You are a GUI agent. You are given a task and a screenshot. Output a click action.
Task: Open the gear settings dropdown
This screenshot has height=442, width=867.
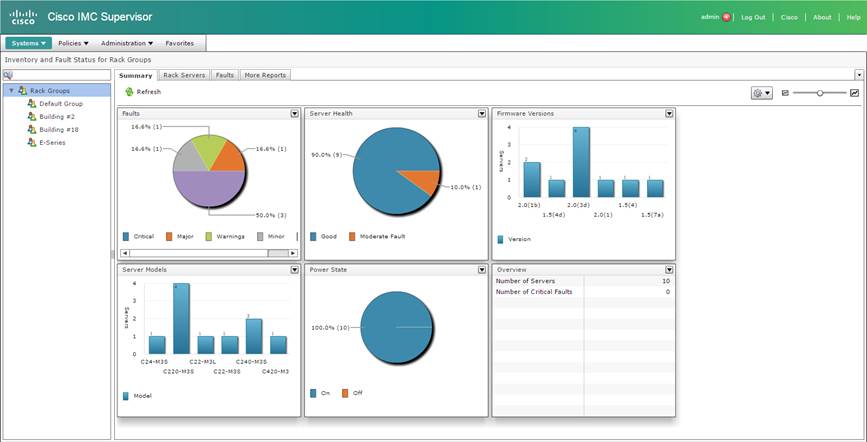coord(761,93)
